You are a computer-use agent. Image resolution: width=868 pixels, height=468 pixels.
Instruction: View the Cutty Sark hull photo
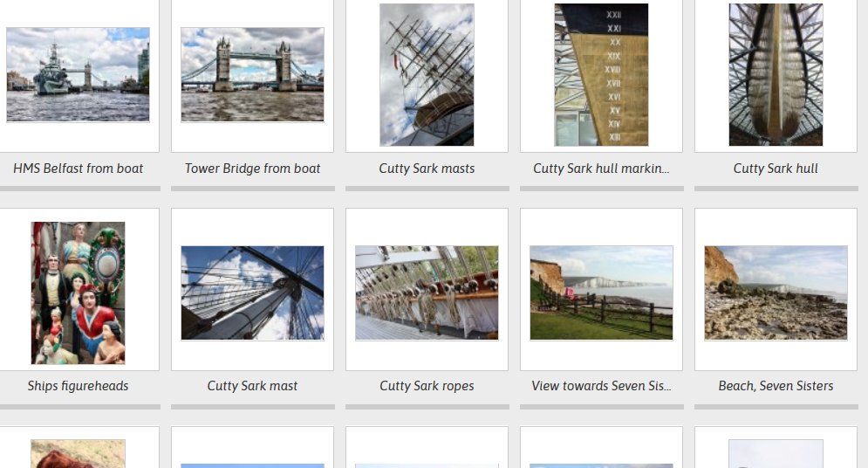[x=776, y=75]
